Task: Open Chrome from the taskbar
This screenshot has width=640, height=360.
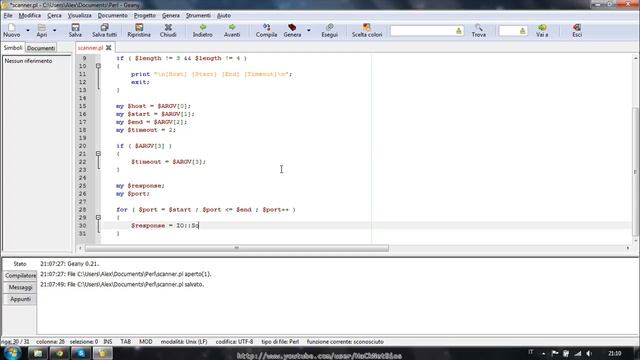Action: pos(59,353)
